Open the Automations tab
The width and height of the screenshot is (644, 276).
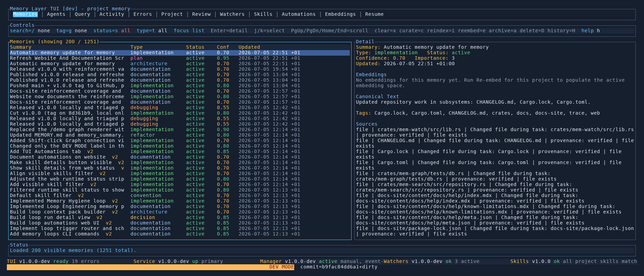pos(299,14)
